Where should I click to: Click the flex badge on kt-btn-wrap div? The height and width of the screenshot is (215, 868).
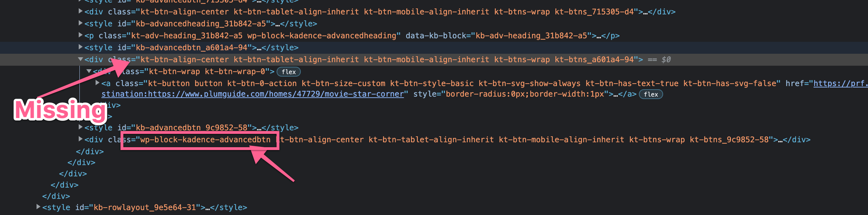289,72
